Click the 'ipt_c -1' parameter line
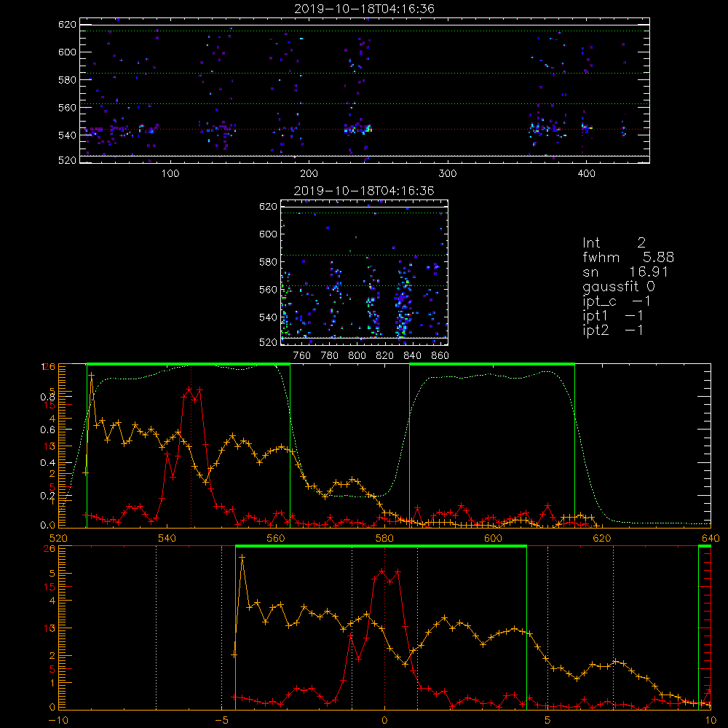The image size is (728, 728). tap(617, 301)
